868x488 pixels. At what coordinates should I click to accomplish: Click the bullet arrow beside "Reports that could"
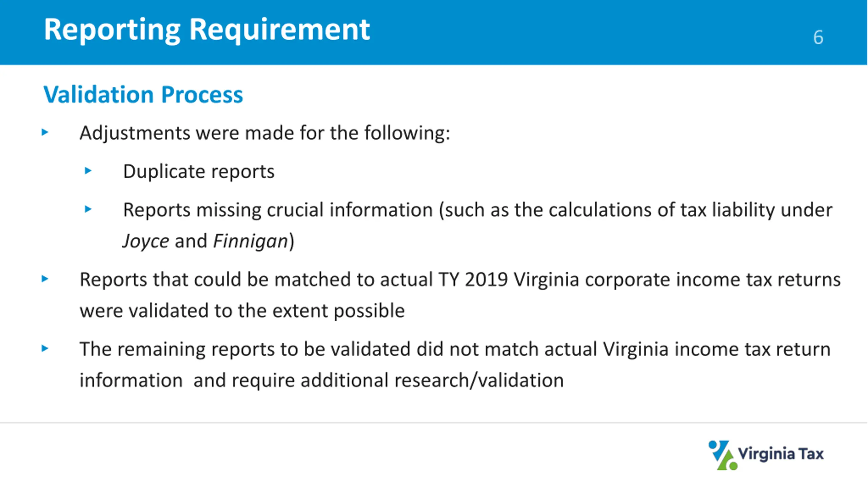[x=45, y=279]
